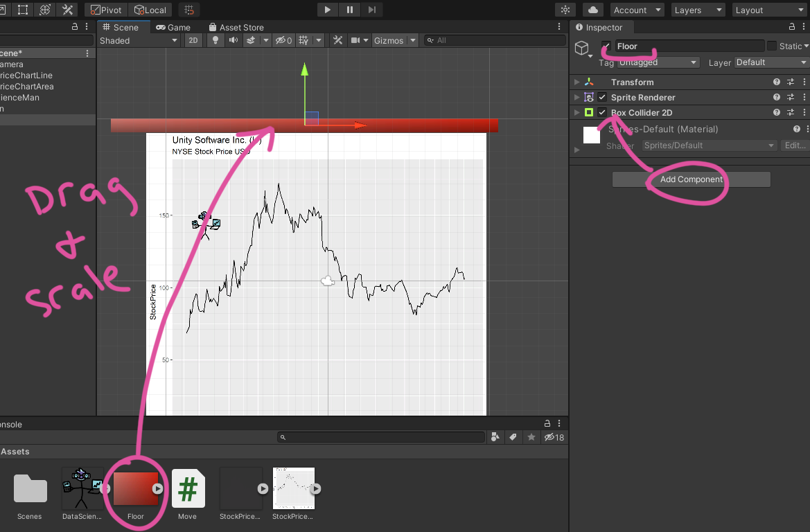The image size is (810, 532).
Task: Open Tag dropdown in Inspector
Action: coord(658,62)
